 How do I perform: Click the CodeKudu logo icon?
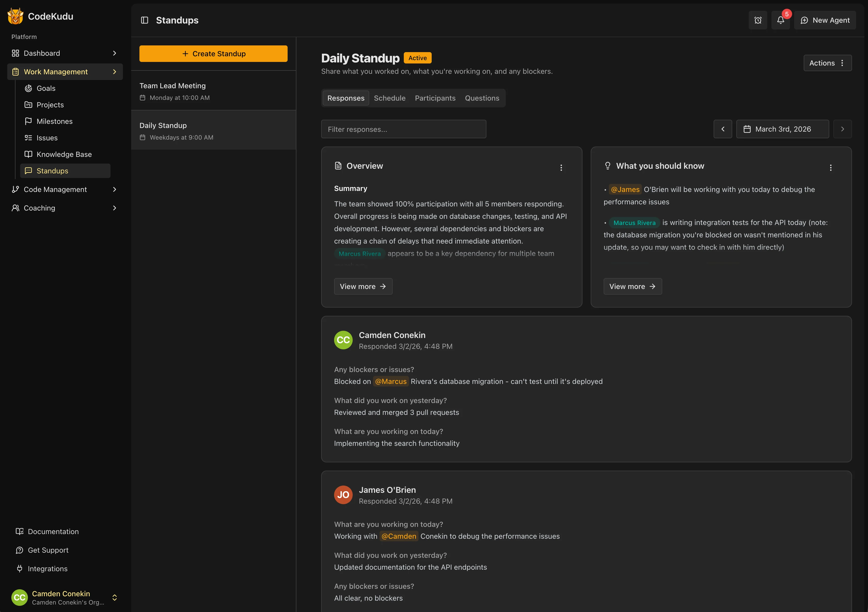click(x=15, y=16)
